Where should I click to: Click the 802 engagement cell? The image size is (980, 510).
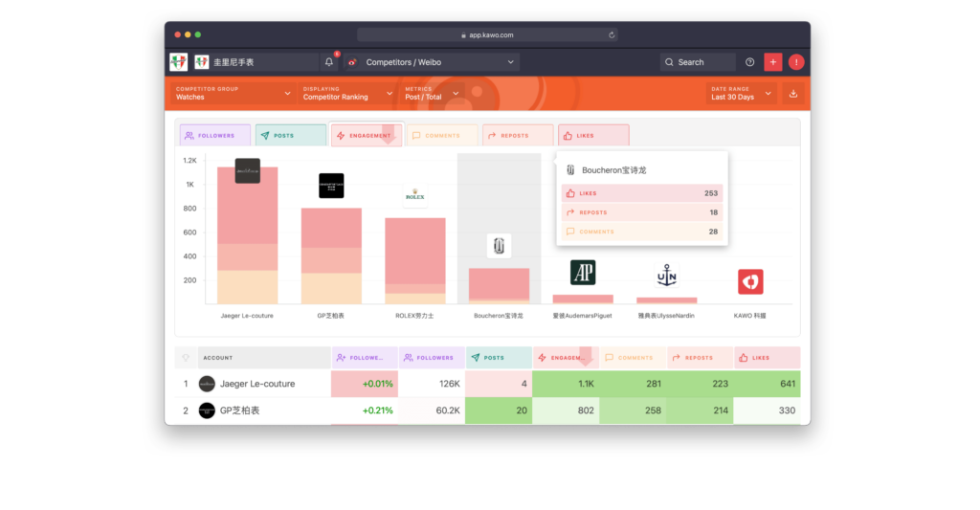pyautogui.click(x=566, y=410)
